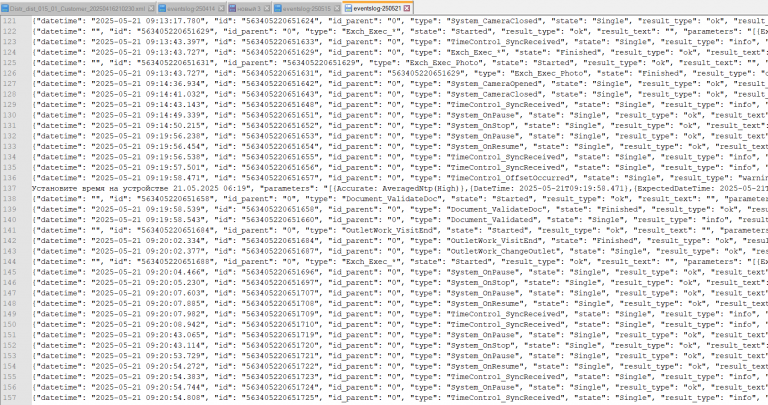Click line number 157 in the margin
This screenshot has height=405, width=768.
click(x=9, y=398)
